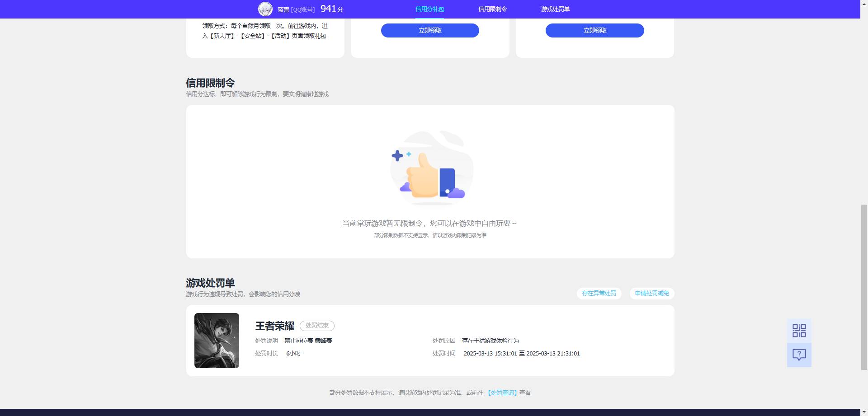Switch to the 游戏处罚单 tab
The height and width of the screenshot is (416, 868).
click(554, 9)
